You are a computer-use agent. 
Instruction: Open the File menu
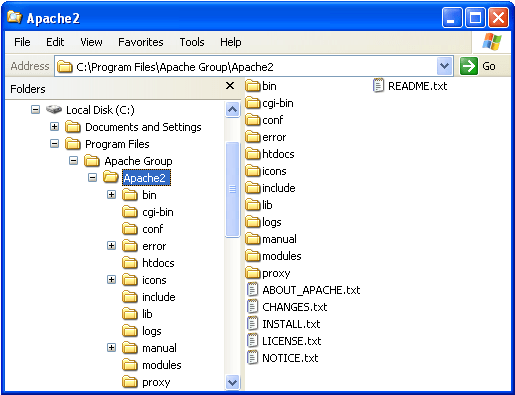[x=22, y=42]
